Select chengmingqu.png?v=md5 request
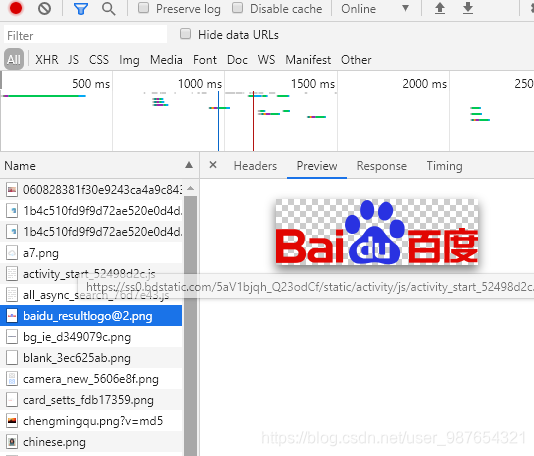This screenshot has height=456, width=534. tap(91, 421)
